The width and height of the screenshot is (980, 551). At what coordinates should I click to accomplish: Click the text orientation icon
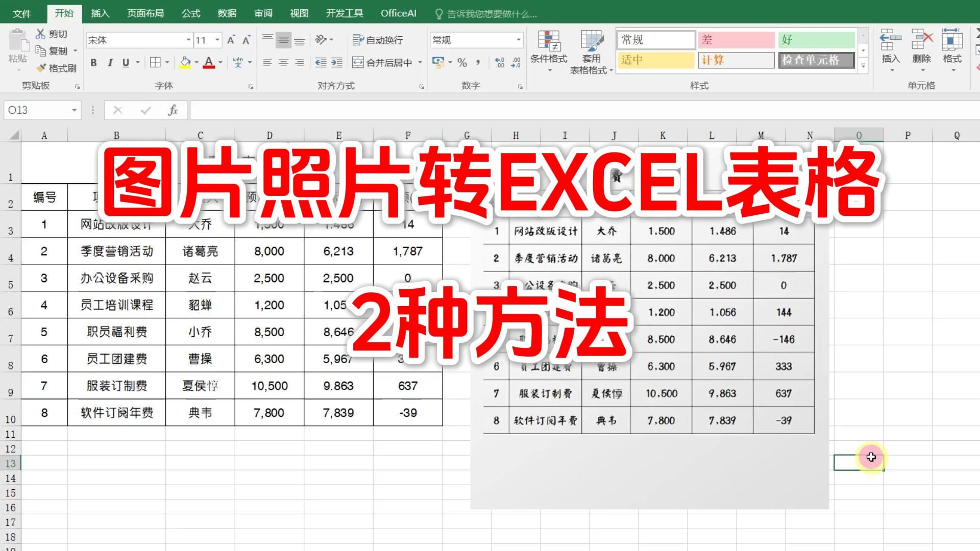(x=321, y=40)
